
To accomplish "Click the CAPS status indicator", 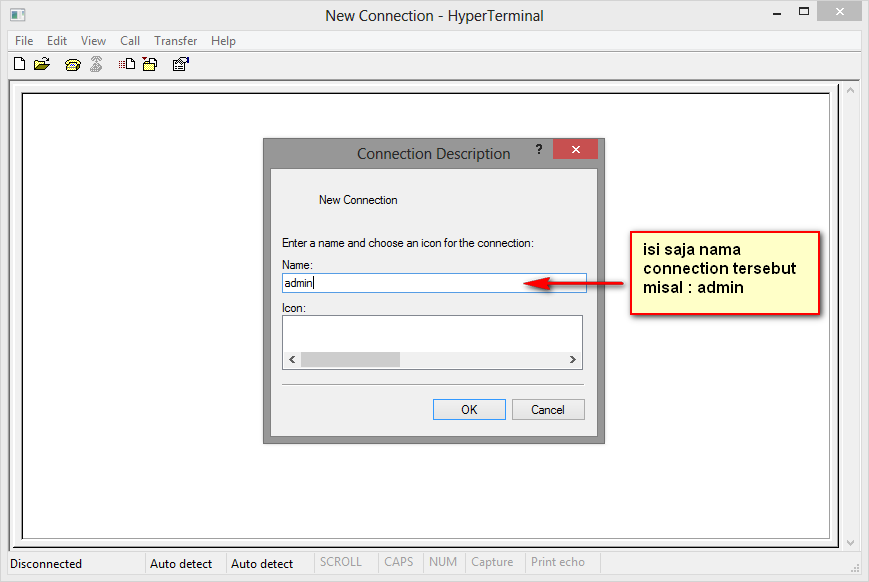I will (398, 562).
